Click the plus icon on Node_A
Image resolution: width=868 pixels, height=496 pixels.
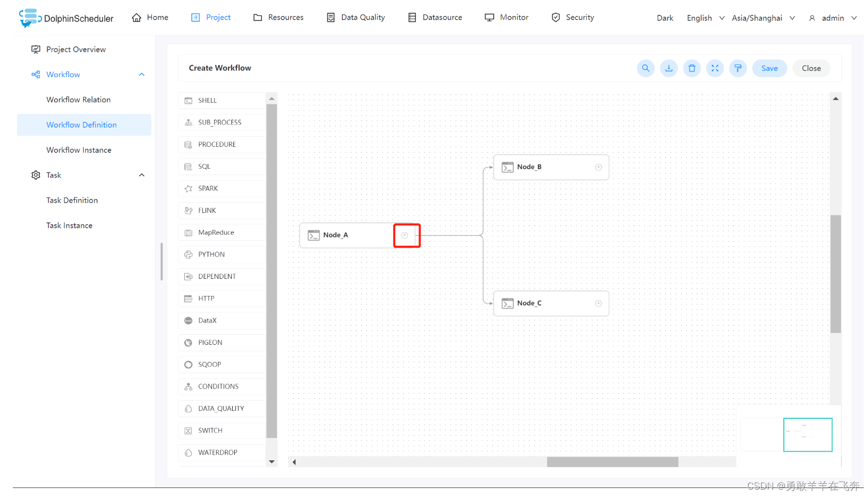[x=405, y=235]
